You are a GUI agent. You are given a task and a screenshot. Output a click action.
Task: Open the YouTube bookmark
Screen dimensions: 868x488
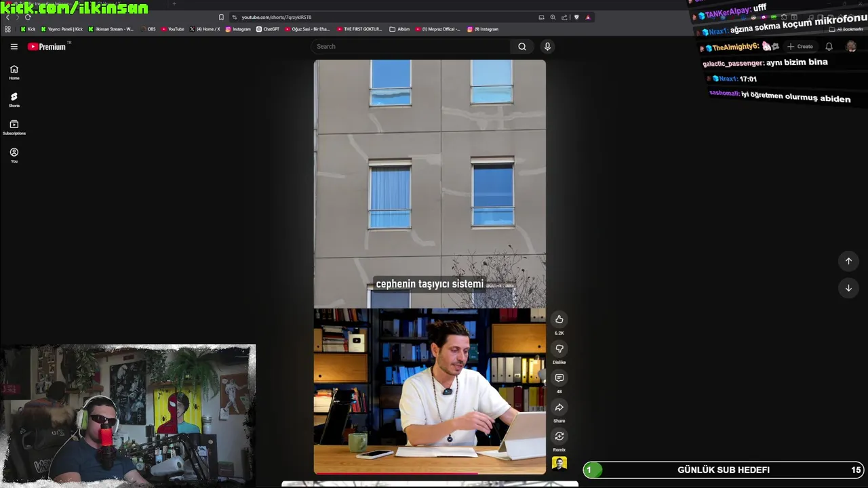tap(173, 29)
